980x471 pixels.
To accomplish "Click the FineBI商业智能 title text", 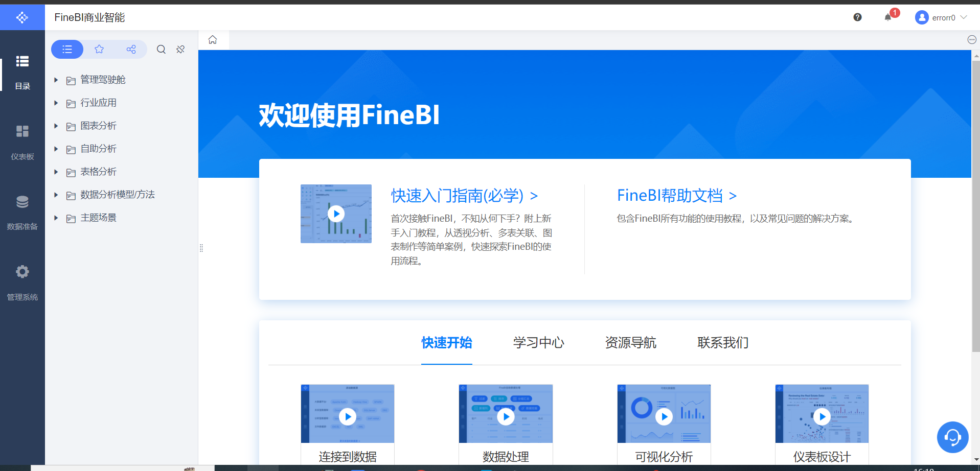I will pyautogui.click(x=89, y=17).
